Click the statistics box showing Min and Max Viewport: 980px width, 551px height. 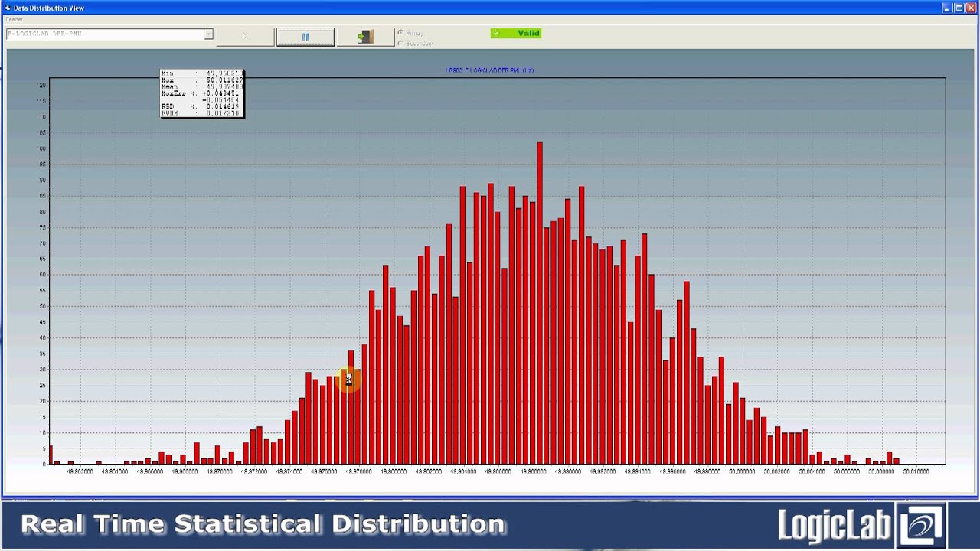202,93
